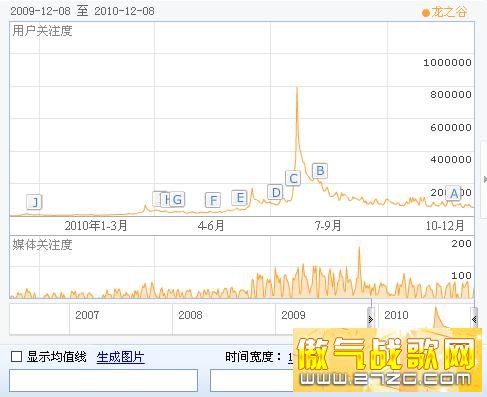This screenshot has height=397, width=487.
Task: Select 2008 in the year overview strip
Action: pos(190,315)
